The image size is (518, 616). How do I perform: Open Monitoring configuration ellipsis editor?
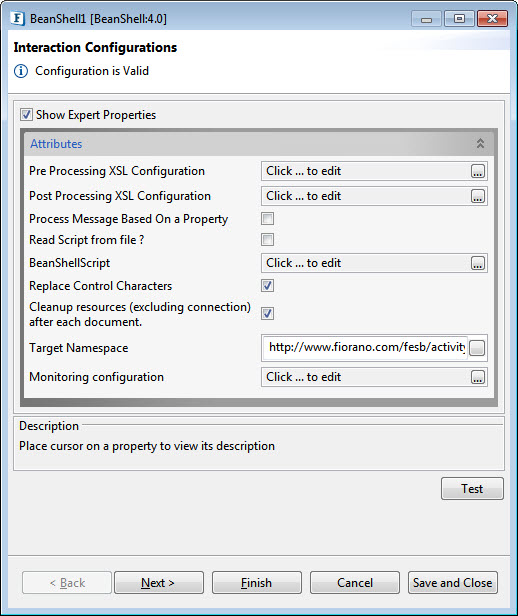[x=478, y=377]
